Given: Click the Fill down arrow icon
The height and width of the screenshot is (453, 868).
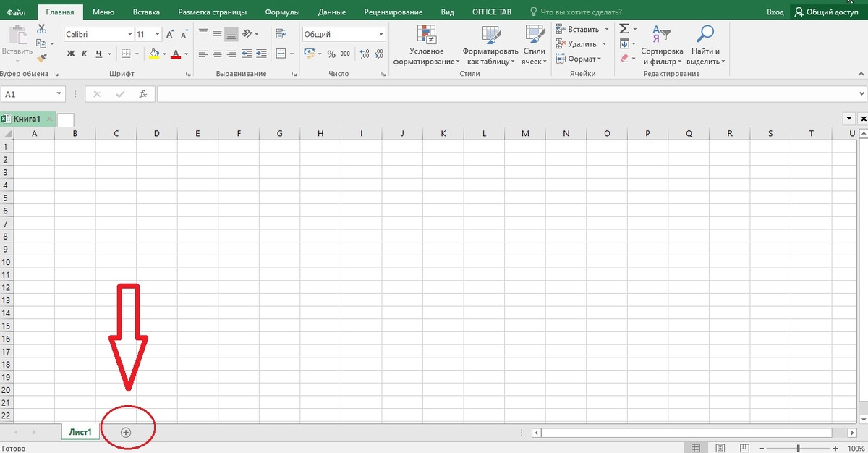Looking at the screenshot, I should (624, 43).
